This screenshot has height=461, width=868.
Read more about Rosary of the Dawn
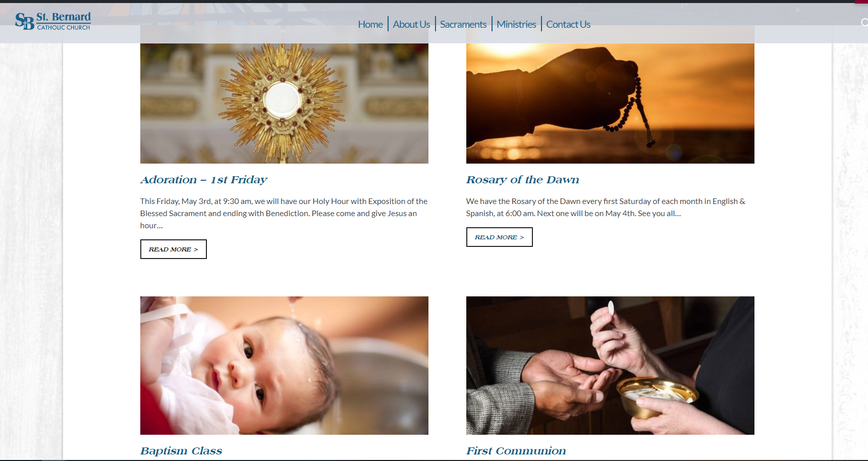point(500,237)
